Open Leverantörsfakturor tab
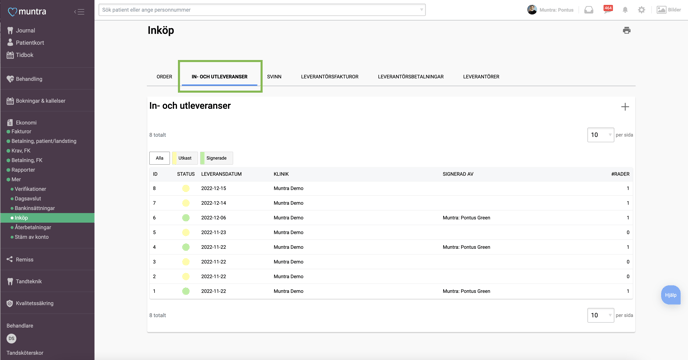 click(330, 76)
